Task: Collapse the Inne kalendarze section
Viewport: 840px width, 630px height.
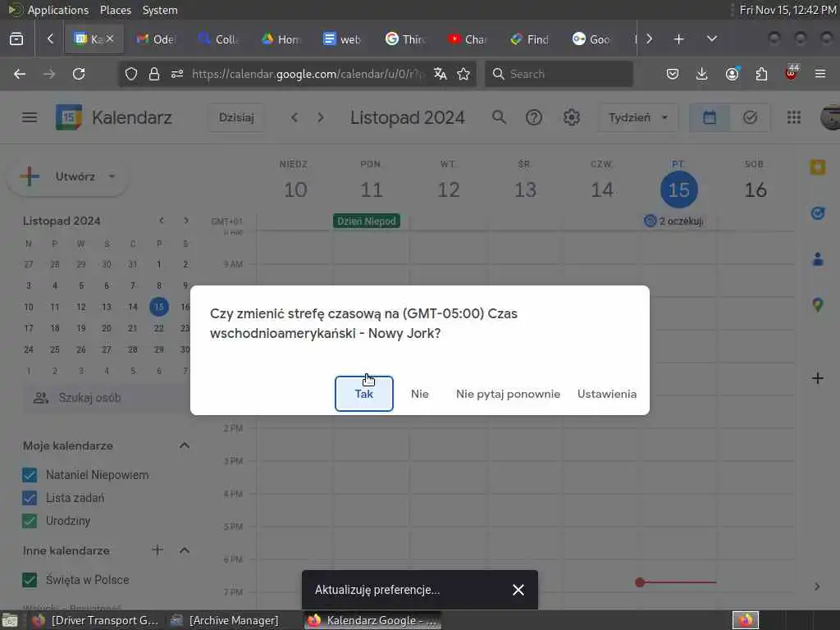Action: pos(185,550)
